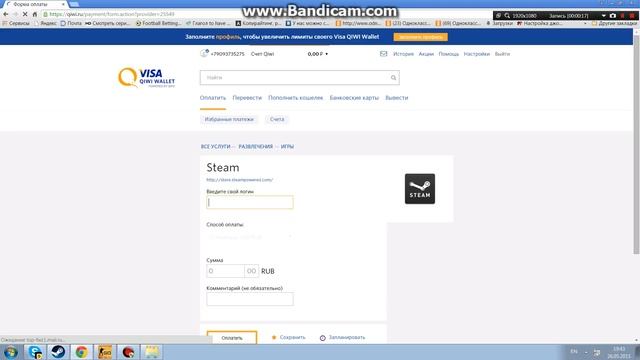Click the orange fill-profile button in the banner
The width and height of the screenshot is (640, 360).
(420, 37)
